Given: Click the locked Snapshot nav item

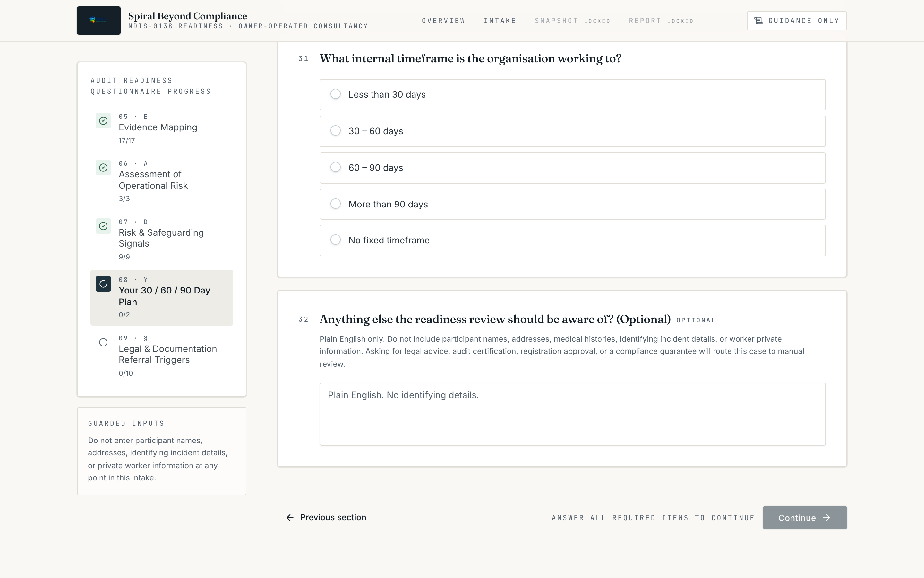Looking at the screenshot, I should point(572,21).
